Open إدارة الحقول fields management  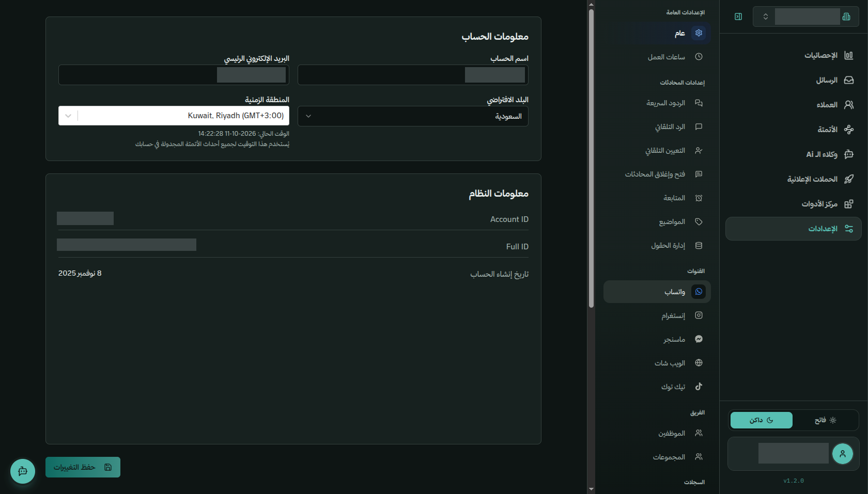tap(657, 246)
